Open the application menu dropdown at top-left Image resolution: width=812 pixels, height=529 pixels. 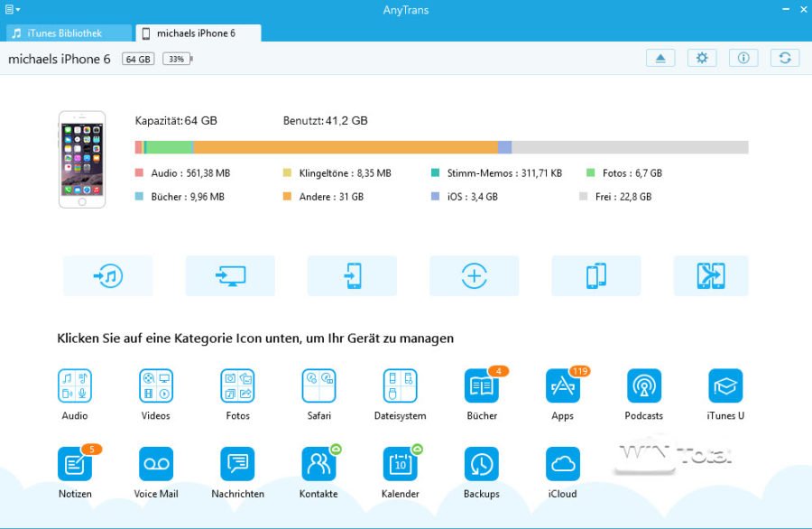13,9
